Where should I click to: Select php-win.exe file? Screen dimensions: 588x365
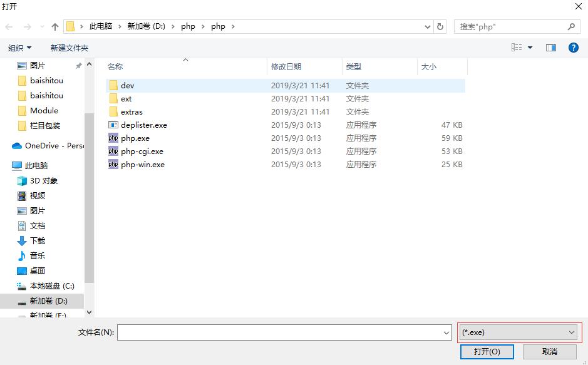[x=286, y=164]
